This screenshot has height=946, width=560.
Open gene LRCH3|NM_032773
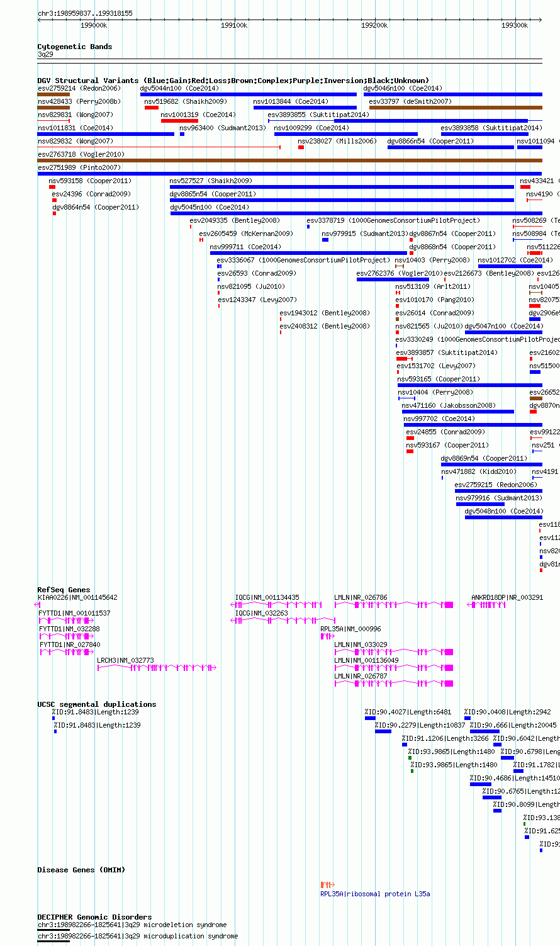(x=126, y=660)
